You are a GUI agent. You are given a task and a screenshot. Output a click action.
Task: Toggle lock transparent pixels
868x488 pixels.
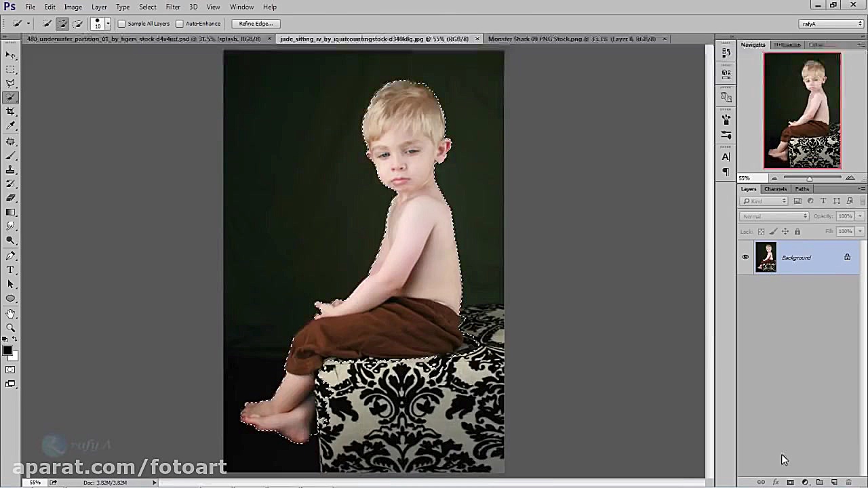pos(761,232)
